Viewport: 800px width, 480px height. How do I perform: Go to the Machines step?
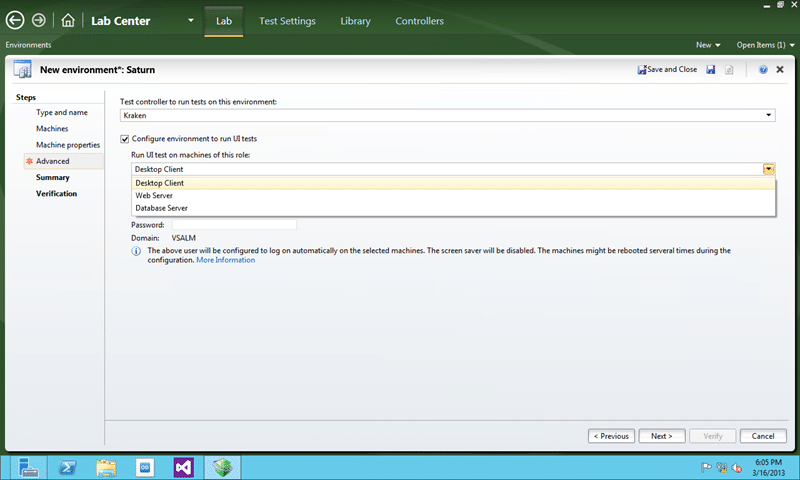point(52,129)
